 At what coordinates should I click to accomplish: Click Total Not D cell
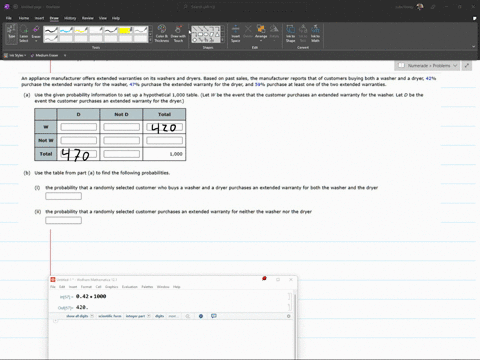tap(121, 154)
